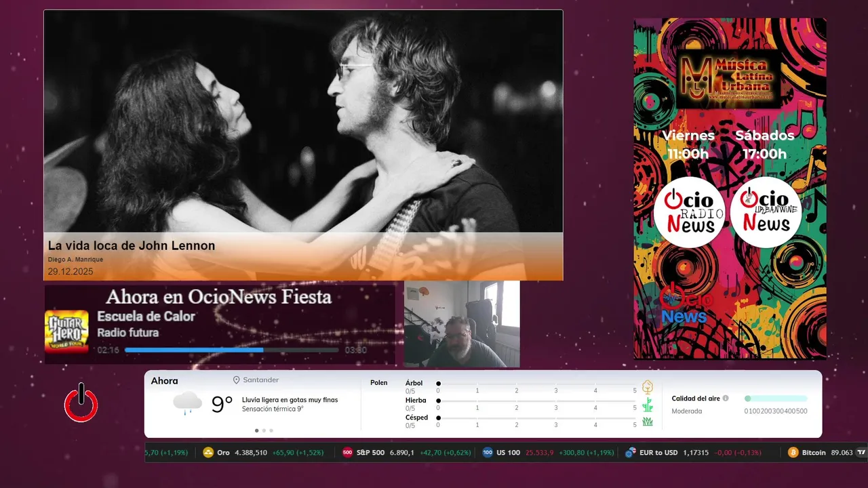Click Oro price 4.388,510
Image resolution: width=868 pixels, height=488 pixels.
click(251, 452)
